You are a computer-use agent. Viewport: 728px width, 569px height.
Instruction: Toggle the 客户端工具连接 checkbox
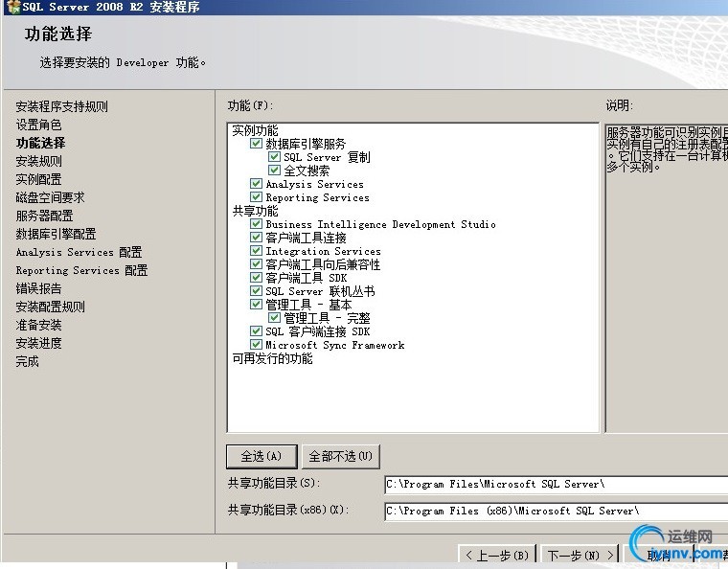tap(256, 238)
